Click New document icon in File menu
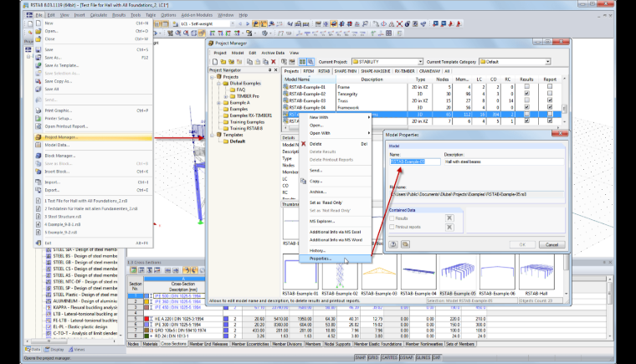This screenshot has width=636, height=364. pos(38,23)
